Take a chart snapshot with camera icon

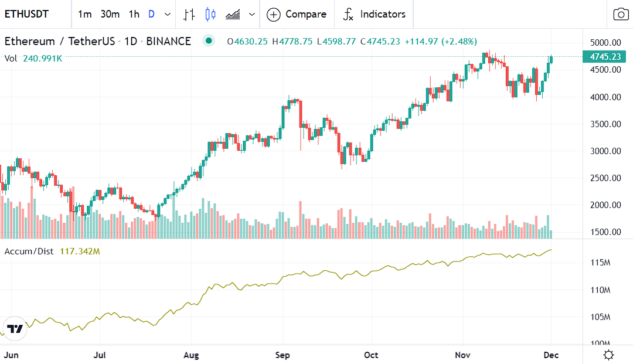(x=621, y=14)
